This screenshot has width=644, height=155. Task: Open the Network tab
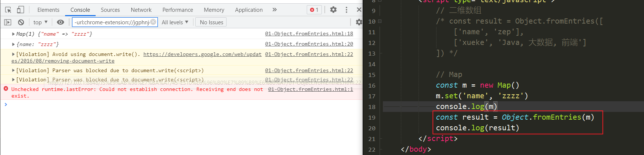click(141, 10)
